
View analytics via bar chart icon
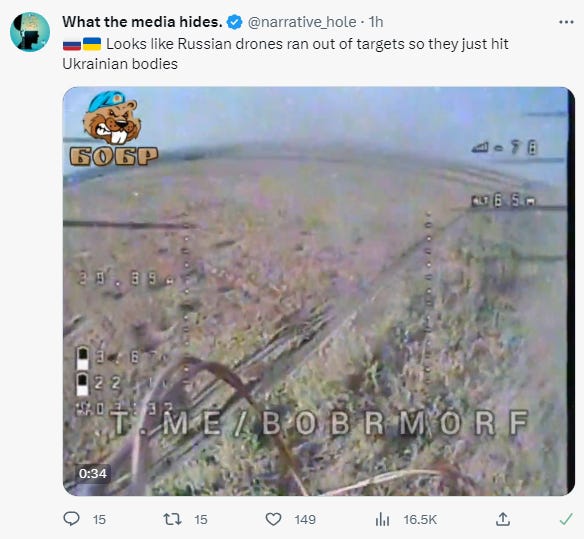[x=382, y=519]
